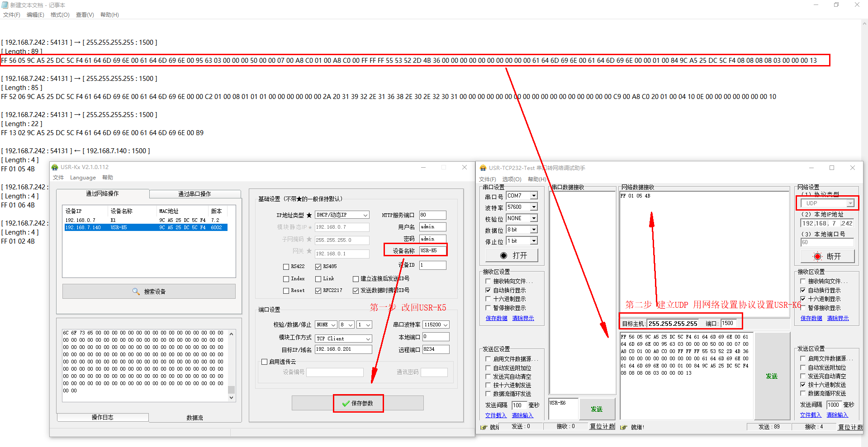This screenshot has height=447, width=868.
Task: Click the Notepad icon in the title bar
Action: 5,5
